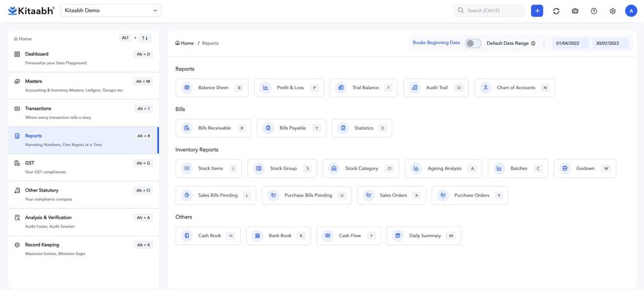Screen dimensions: 644x290
Task: Toggle the Books Beginning Date switch
Action: (473, 43)
